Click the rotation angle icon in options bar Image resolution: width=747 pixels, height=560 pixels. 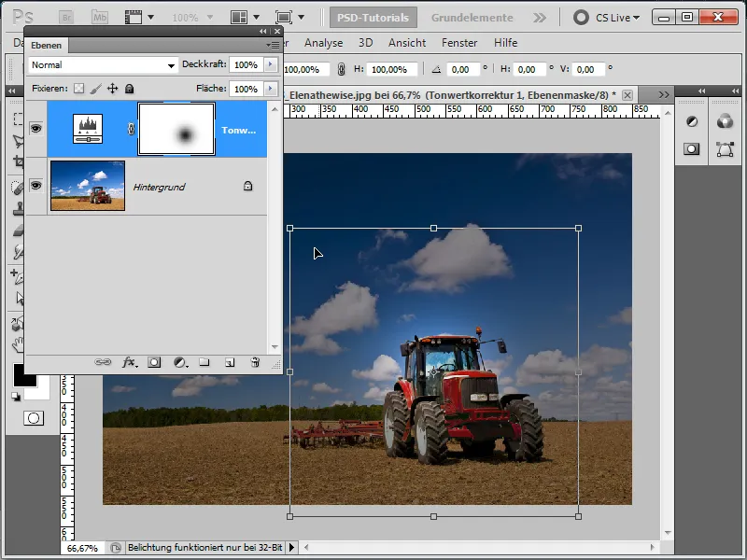tap(436, 69)
